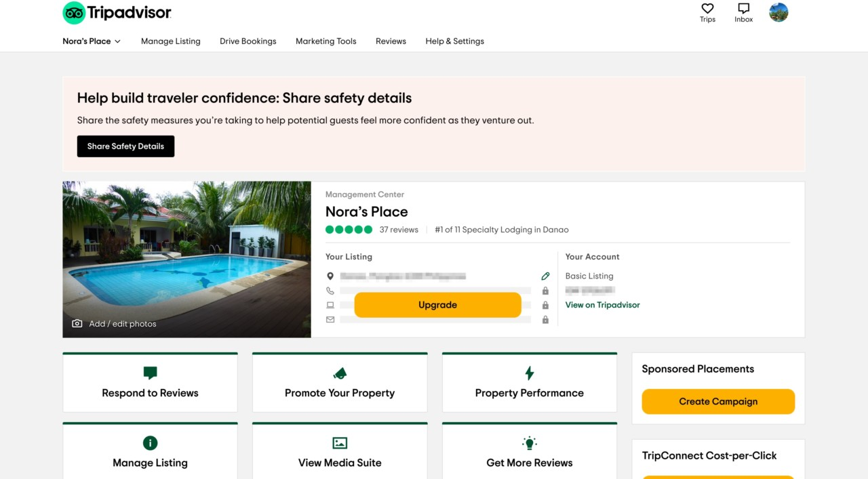Click the lock icon beside the phone field

[x=545, y=290]
